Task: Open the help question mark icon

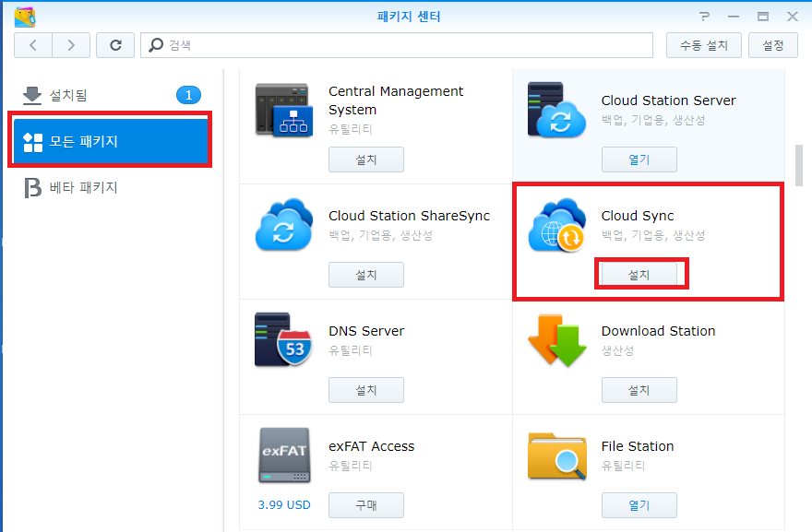Action: tap(704, 17)
